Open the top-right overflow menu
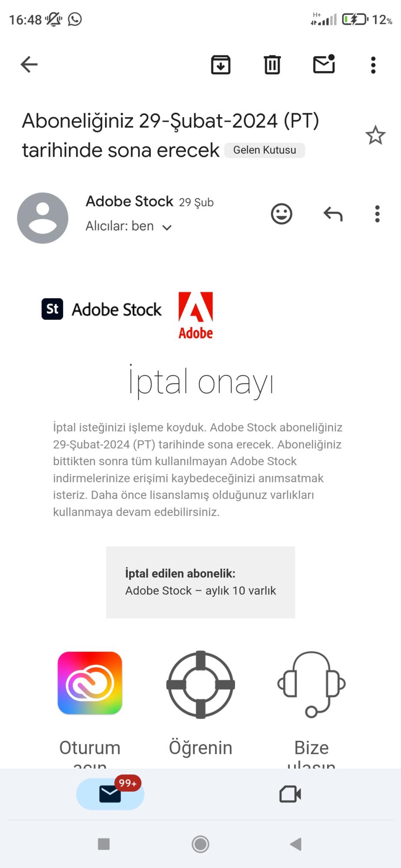401x868 pixels. pos(372,64)
